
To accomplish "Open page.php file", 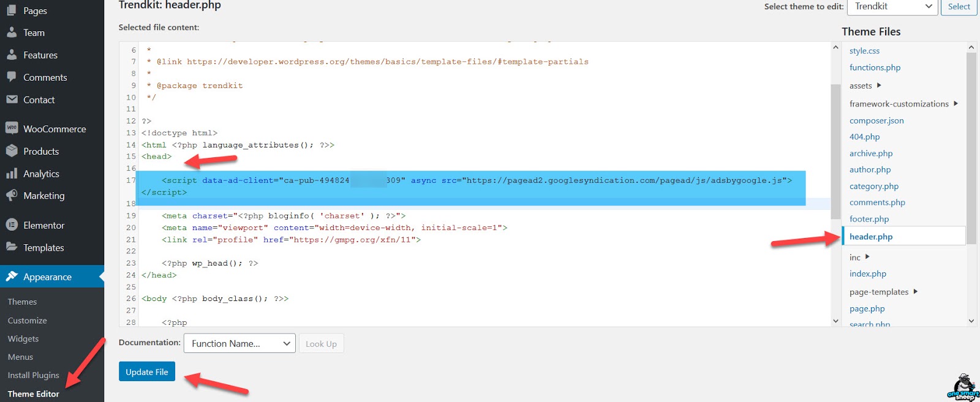I will coord(867,308).
